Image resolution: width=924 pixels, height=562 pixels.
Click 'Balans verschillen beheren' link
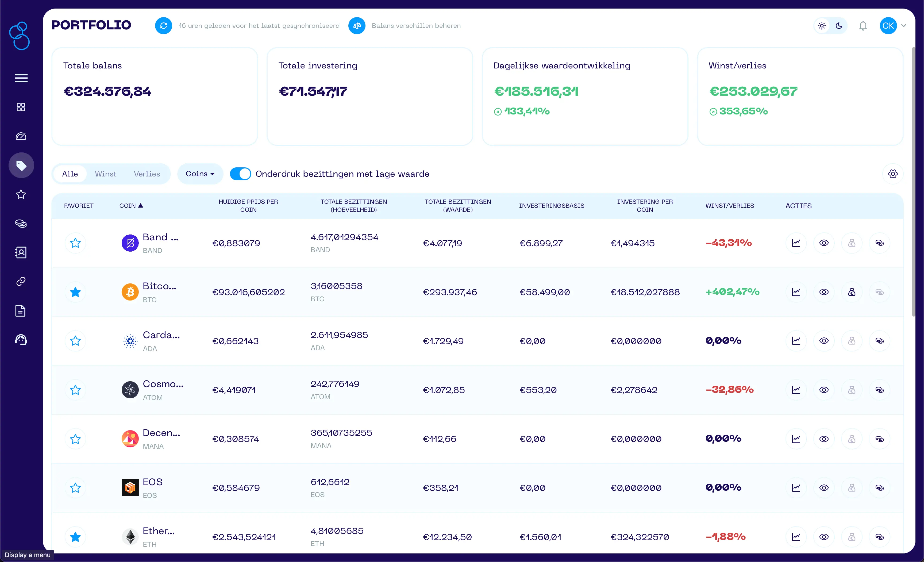tap(416, 25)
